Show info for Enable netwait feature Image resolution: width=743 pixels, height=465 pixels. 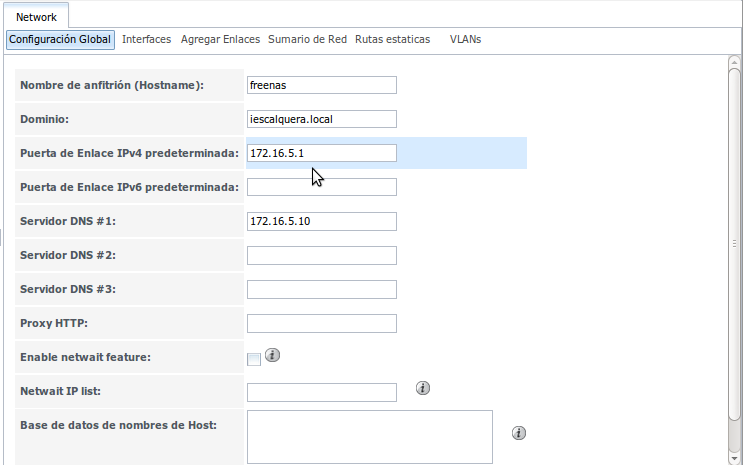272,355
